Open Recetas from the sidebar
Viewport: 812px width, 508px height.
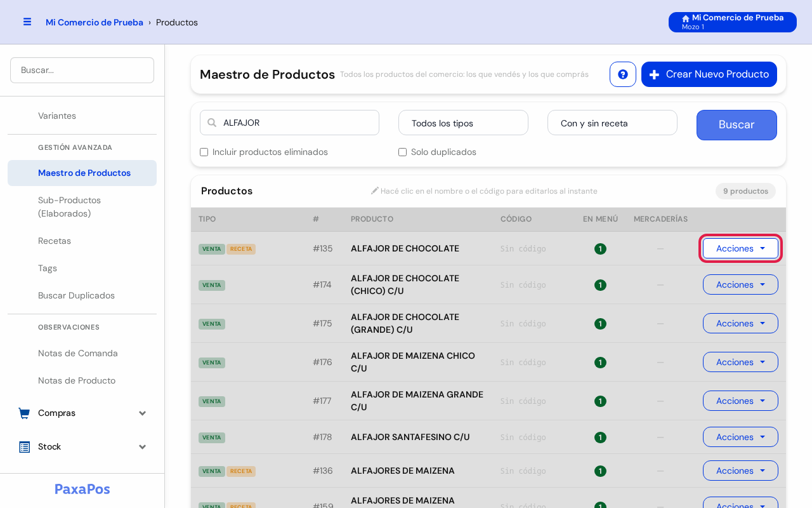tap(82, 241)
